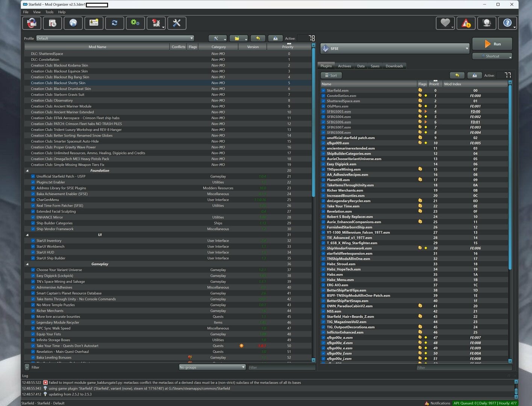The height and width of the screenshot is (406, 532).
Task: Toggle Plugins.txt Enabler mod checkbox
Action: pos(33,182)
